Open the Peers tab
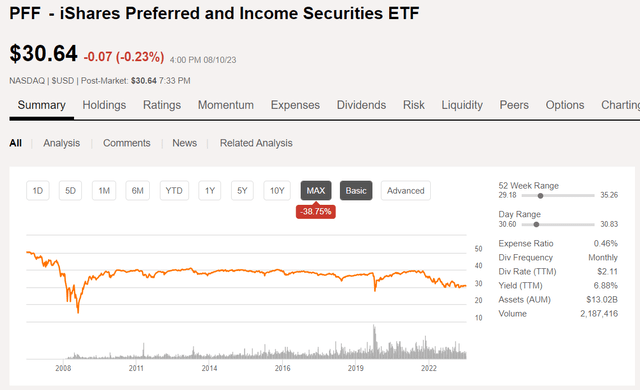Image resolution: width=640 pixels, height=390 pixels. [x=514, y=105]
